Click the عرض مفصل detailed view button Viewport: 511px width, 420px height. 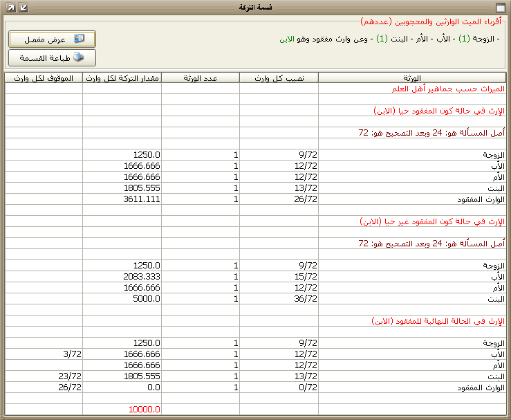click(x=52, y=39)
